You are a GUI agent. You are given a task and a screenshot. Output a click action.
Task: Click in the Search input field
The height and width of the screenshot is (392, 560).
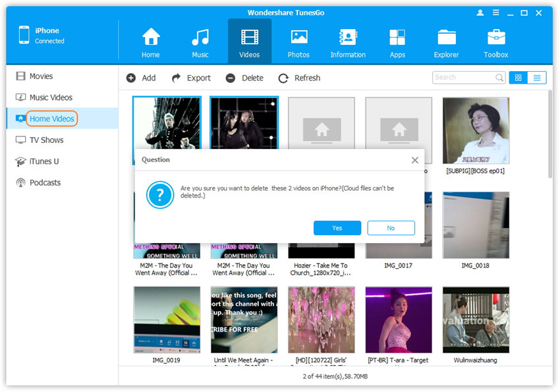tap(462, 78)
